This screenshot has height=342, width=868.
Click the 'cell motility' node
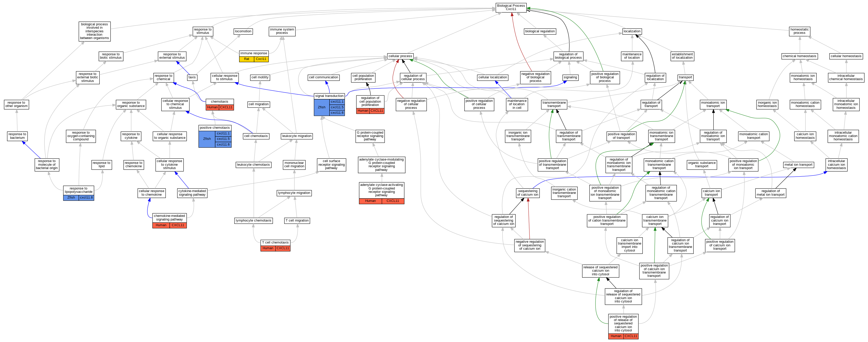click(x=260, y=78)
